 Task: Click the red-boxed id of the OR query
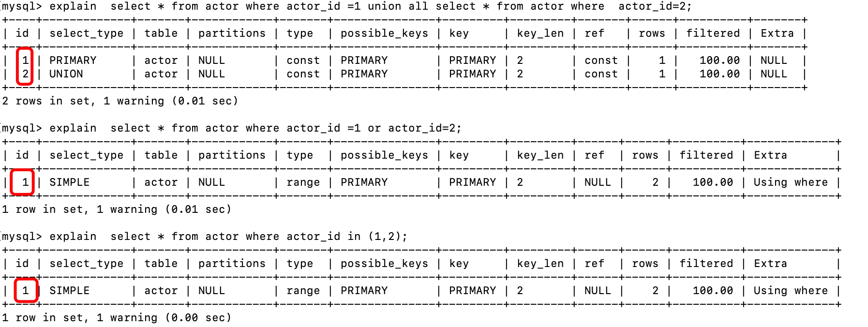point(22,182)
